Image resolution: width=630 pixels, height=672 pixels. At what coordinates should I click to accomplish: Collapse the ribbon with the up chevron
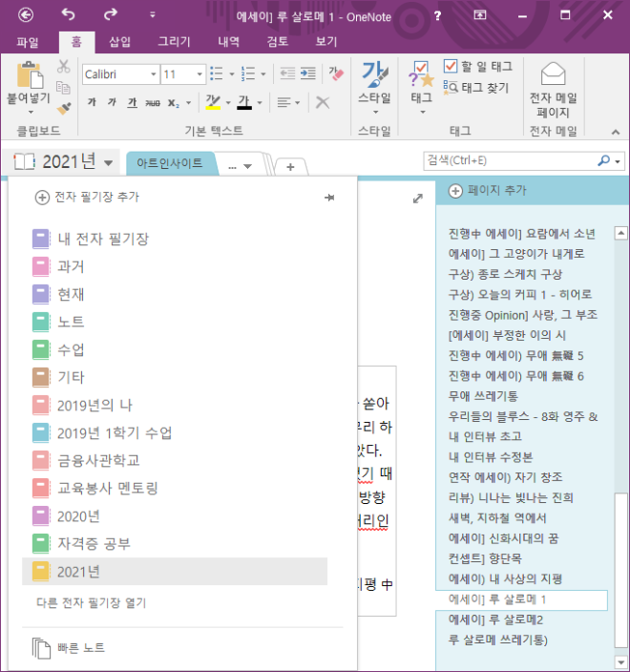[x=616, y=132]
